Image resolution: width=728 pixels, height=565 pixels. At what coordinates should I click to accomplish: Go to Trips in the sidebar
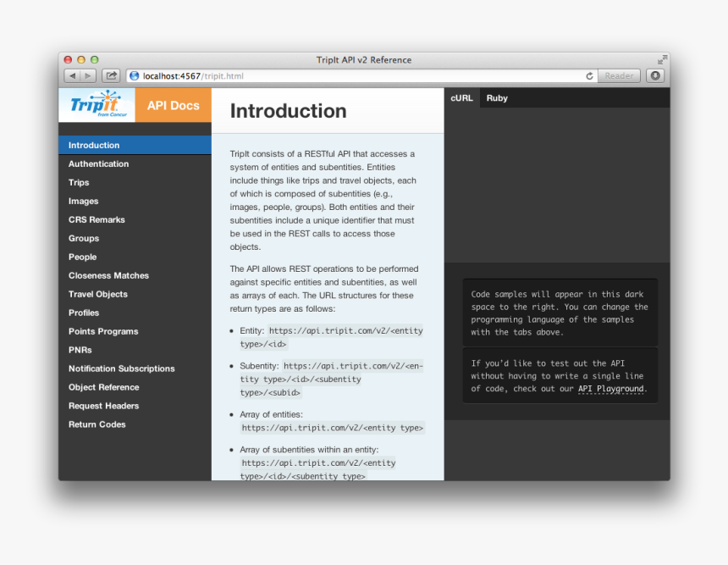[x=135, y=182]
